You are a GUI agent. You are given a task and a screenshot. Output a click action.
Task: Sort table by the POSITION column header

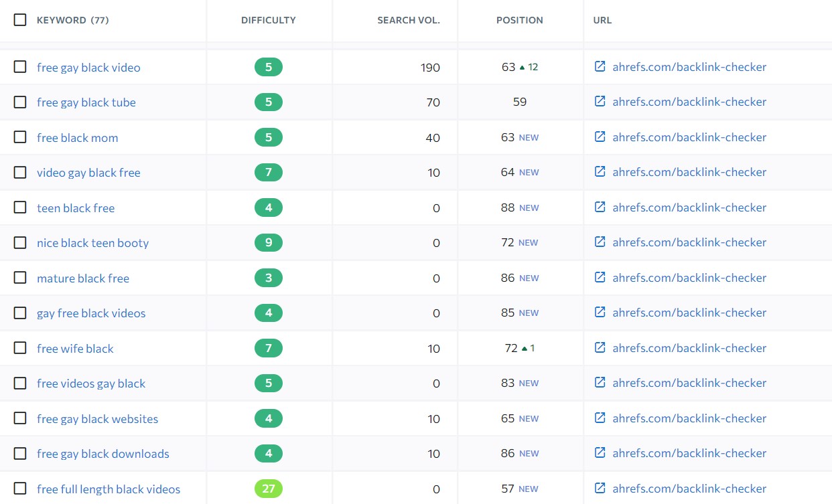coord(520,20)
